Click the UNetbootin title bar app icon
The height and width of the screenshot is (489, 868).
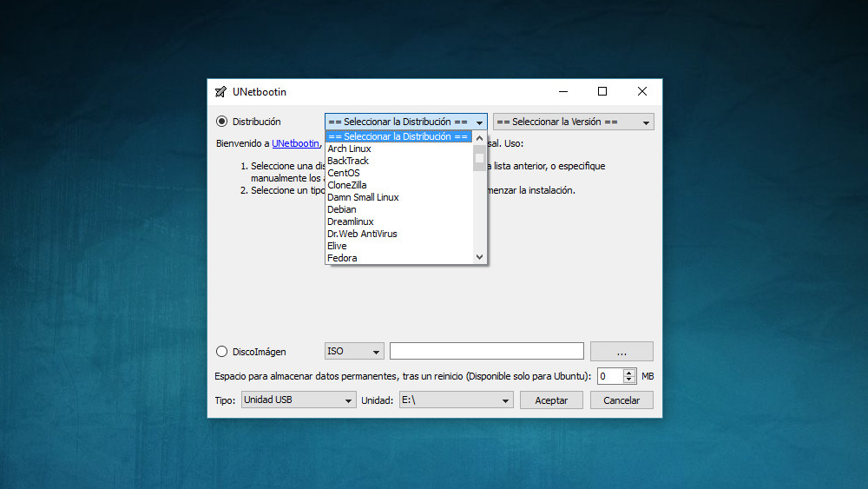click(x=220, y=92)
